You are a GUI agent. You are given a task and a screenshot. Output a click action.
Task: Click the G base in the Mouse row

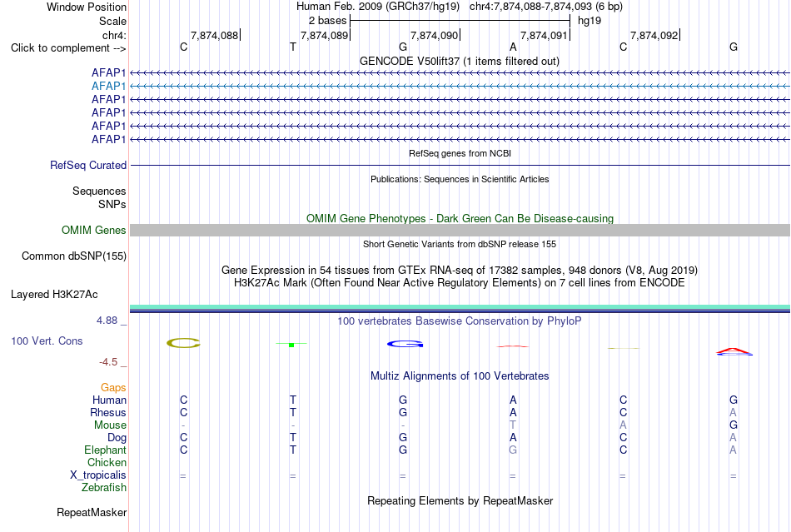pyautogui.click(x=734, y=425)
